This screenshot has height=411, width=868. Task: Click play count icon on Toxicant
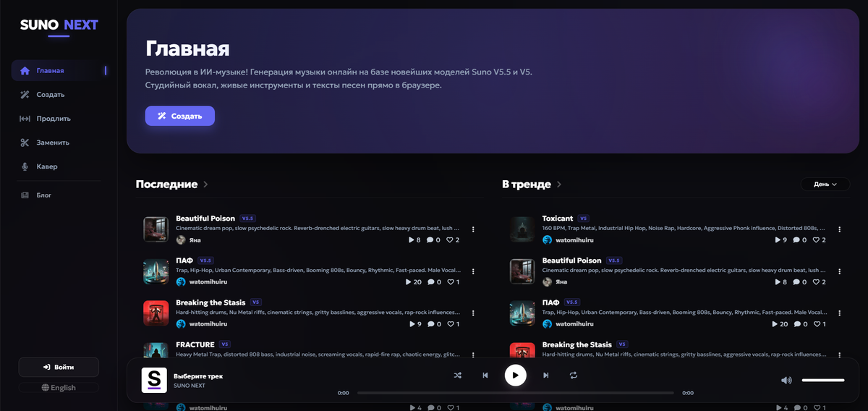click(x=777, y=240)
